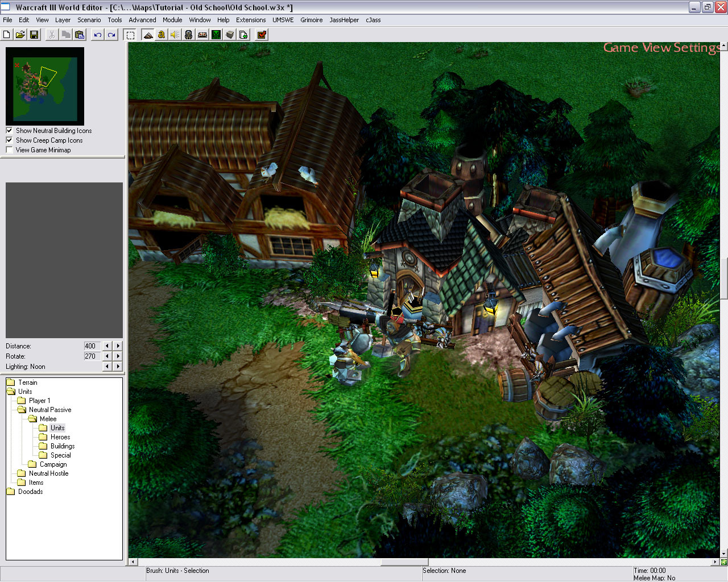Click the minimap preview thumbnail
This screenshot has width=728, height=582.
click(x=45, y=86)
